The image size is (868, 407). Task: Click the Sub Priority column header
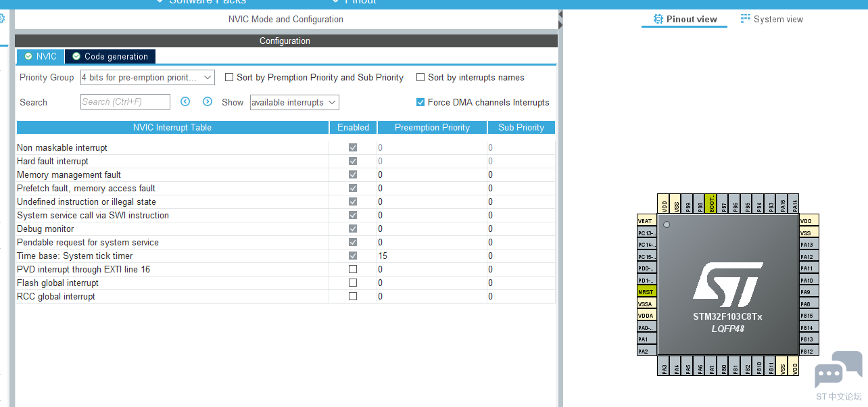[521, 127]
